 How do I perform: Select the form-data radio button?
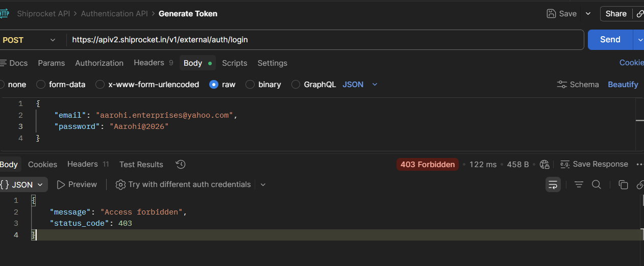coord(41,85)
